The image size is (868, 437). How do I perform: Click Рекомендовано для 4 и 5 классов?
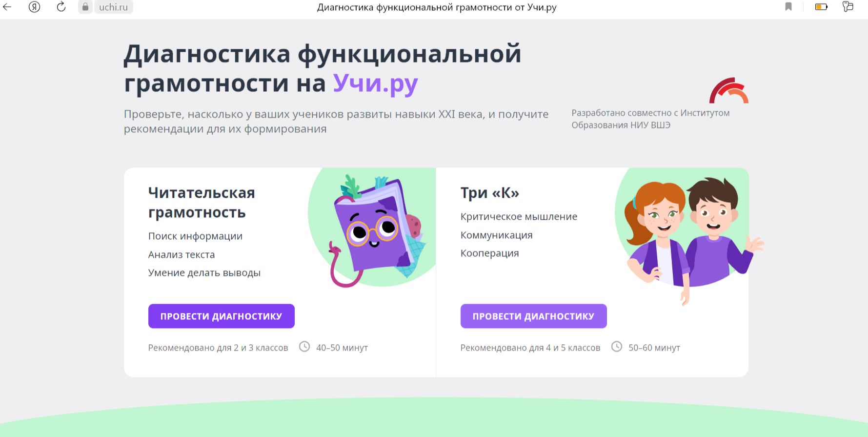tap(530, 348)
